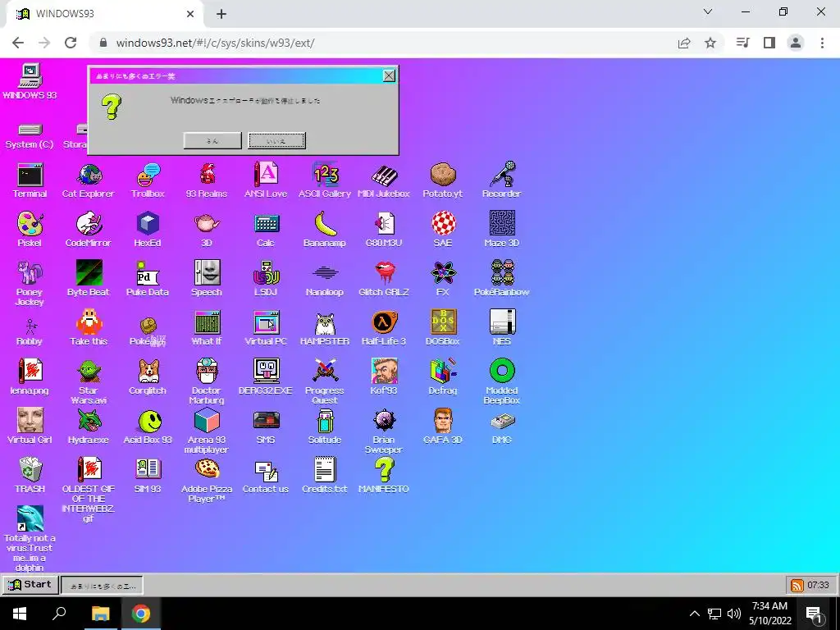Image resolution: width=840 pixels, height=630 pixels.
Task: Open Chrome three-dot menu
Action: click(822, 43)
